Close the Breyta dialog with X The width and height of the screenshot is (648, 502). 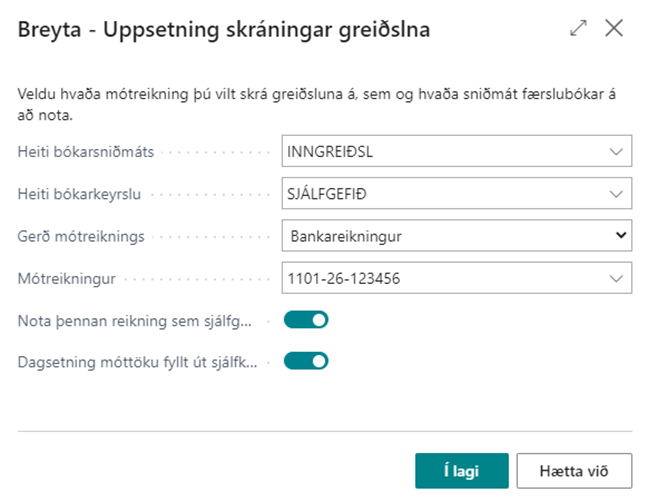pos(614,29)
